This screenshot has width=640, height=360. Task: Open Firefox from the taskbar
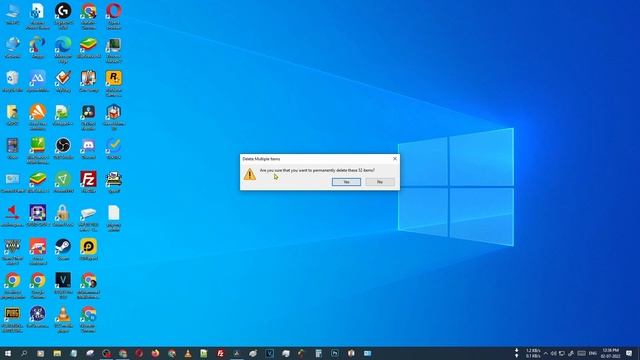pyautogui.click(x=155, y=353)
